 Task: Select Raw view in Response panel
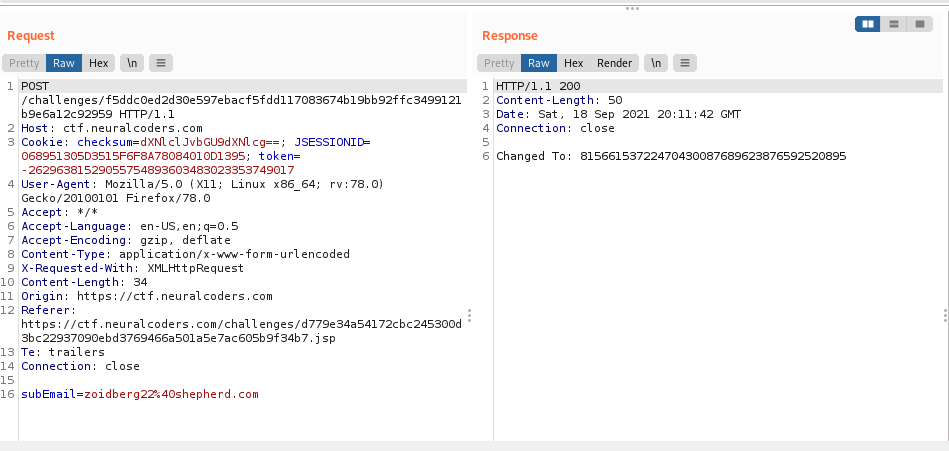[x=539, y=63]
